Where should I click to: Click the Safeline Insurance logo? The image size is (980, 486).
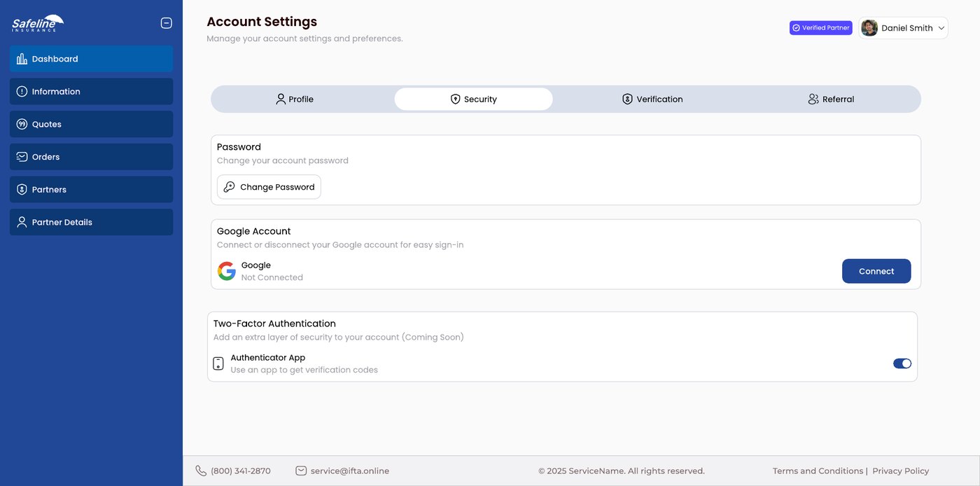point(38,23)
